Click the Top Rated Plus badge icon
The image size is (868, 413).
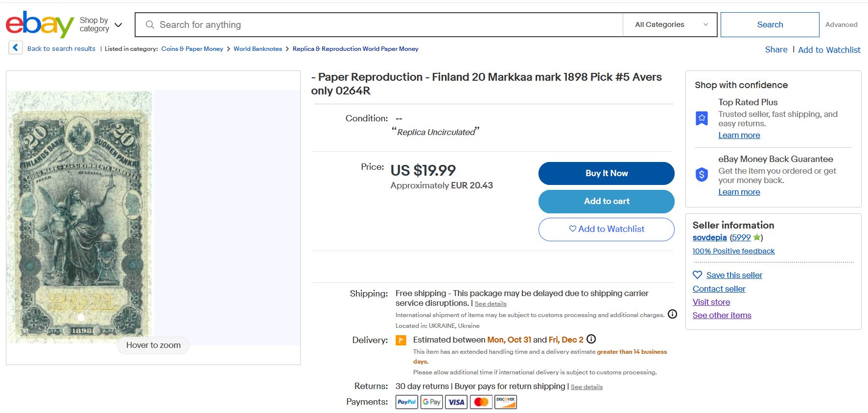click(702, 118)
